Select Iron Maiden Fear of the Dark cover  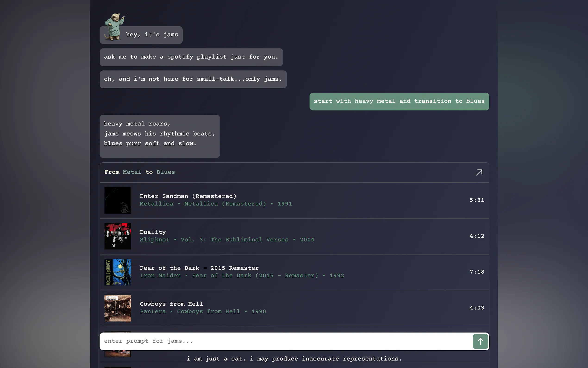pos(118,272)
